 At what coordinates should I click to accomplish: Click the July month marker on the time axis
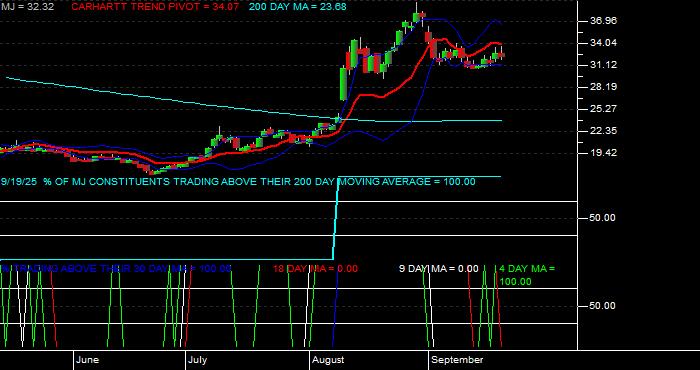coord(197,360)
